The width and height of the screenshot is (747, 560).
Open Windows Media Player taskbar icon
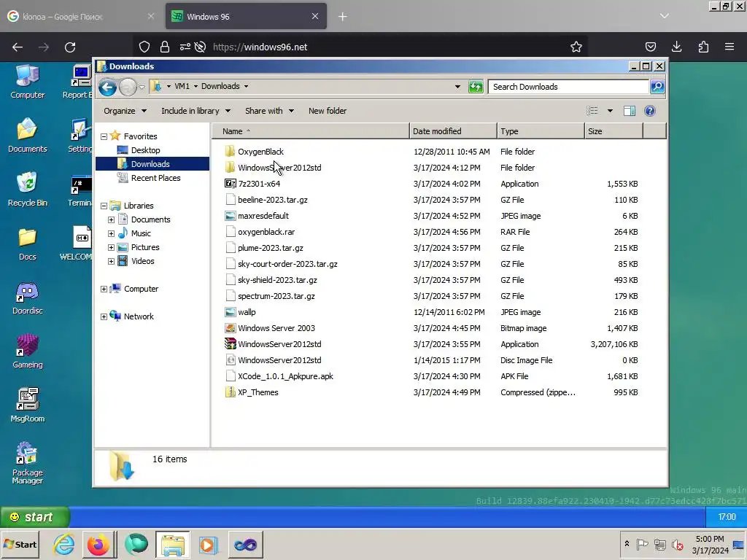[x=208, y=544]
